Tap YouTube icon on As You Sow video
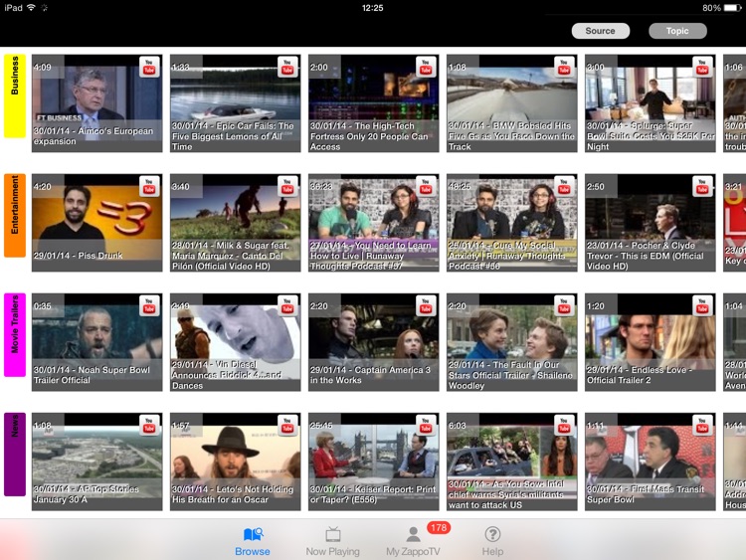The height and width of the screenshot is (560, 746). [x=564, y=426]
